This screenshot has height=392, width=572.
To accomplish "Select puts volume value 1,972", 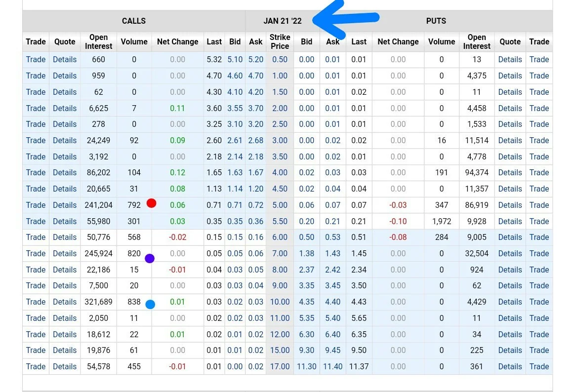I will pos(442,221).
